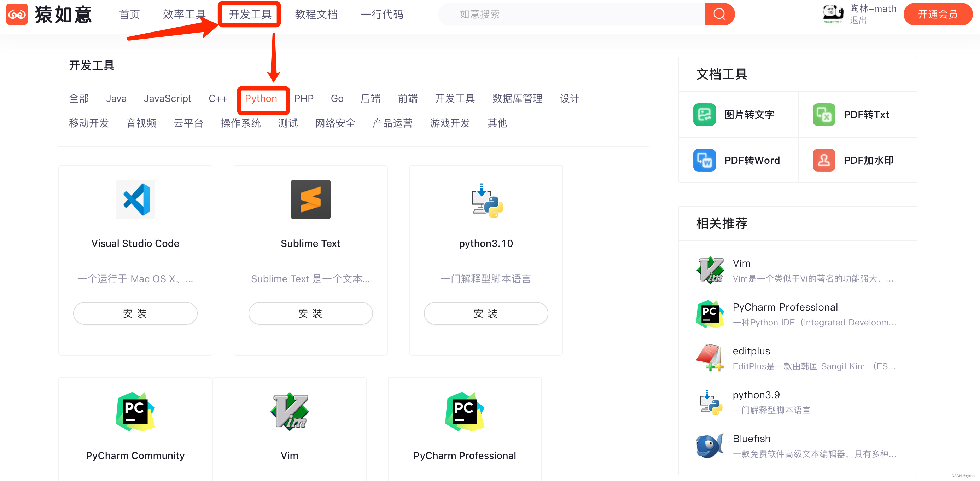The width and height of the screenshot is (980, 481).
Task: Click the PDF加水印 red icon
Action: coord(824,160)
